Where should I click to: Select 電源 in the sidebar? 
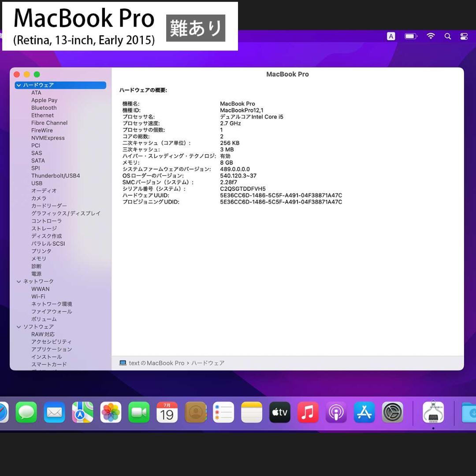tap(36, 274)
